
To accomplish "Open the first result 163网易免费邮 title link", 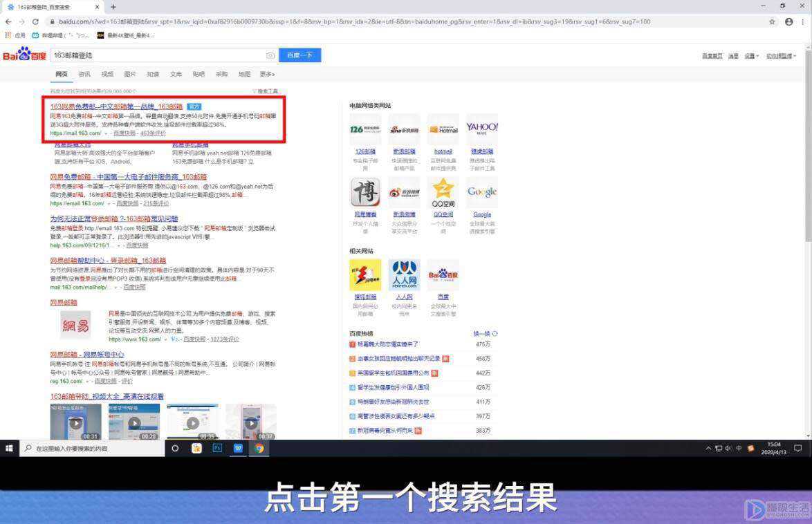I will click(x=116, y=106).
